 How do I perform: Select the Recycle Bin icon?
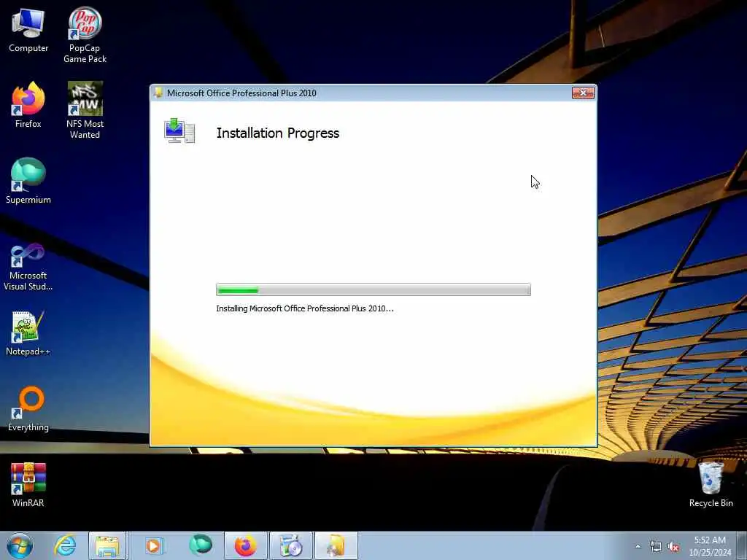711,485
